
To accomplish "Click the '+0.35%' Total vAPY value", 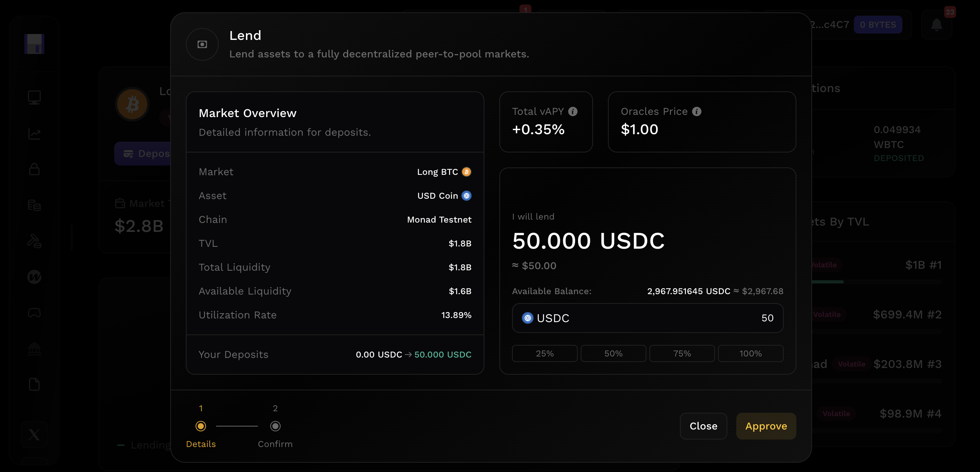I will pos(538,130).
